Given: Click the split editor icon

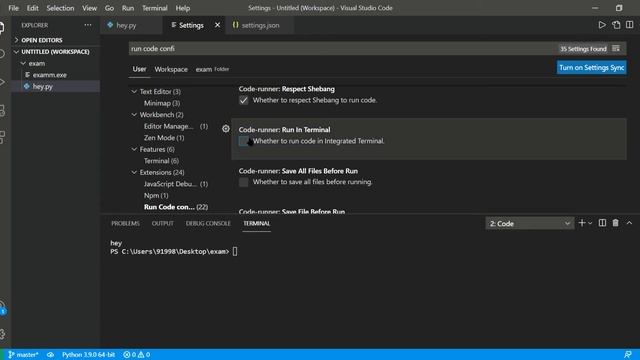Looking at the screenshot, I should pos(629,25).
